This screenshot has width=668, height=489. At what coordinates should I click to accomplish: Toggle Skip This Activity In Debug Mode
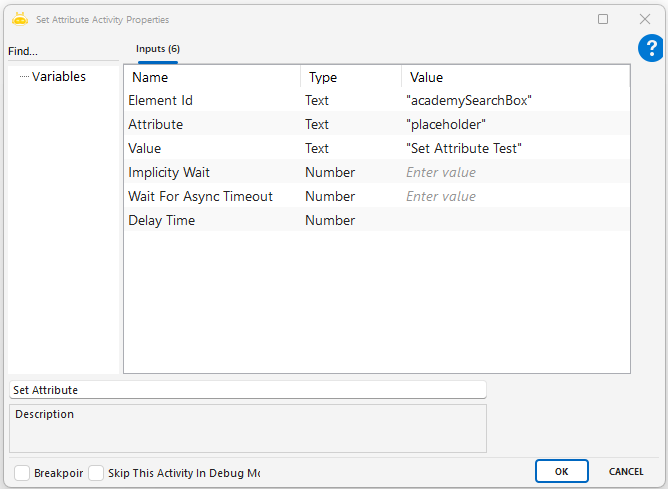[x=96, y=472]
